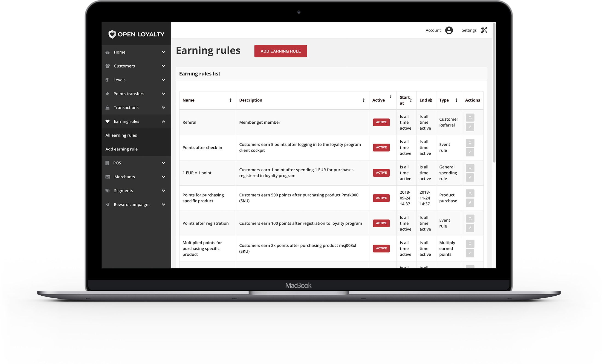Viewport: 602px width, 364px height.
Task: Click Add earning rule link in sidebar
Action: pos(121,149)
